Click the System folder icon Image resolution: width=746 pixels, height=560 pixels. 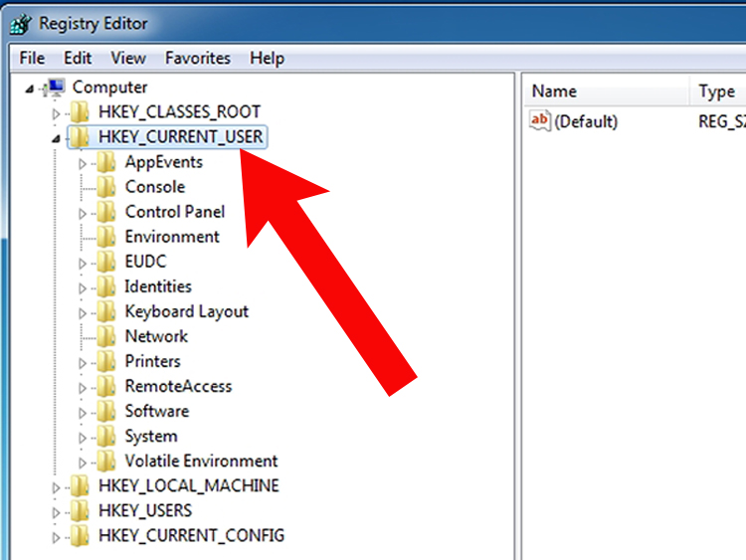tap(106, 437)
